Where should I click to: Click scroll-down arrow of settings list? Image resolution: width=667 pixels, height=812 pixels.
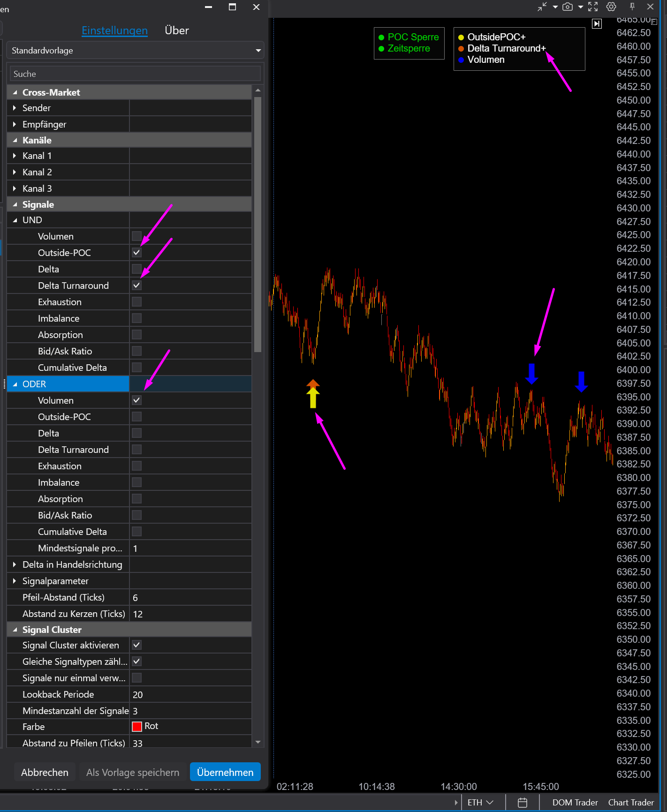(258, 742)
